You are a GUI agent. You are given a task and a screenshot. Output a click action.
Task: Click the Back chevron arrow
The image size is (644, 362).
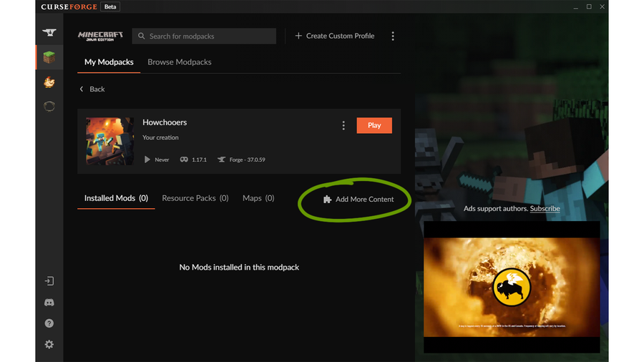click(x=82, y=89)
